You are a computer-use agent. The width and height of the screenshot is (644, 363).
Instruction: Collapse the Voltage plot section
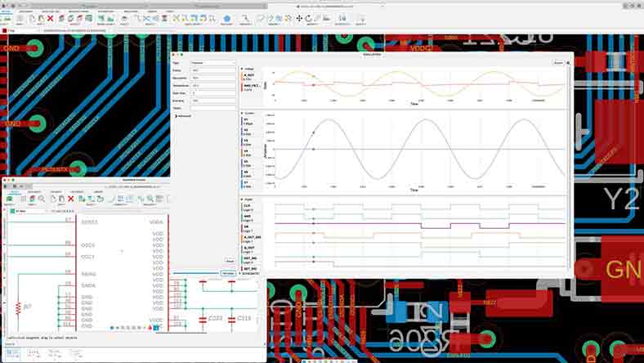click(x=242, y=69)
